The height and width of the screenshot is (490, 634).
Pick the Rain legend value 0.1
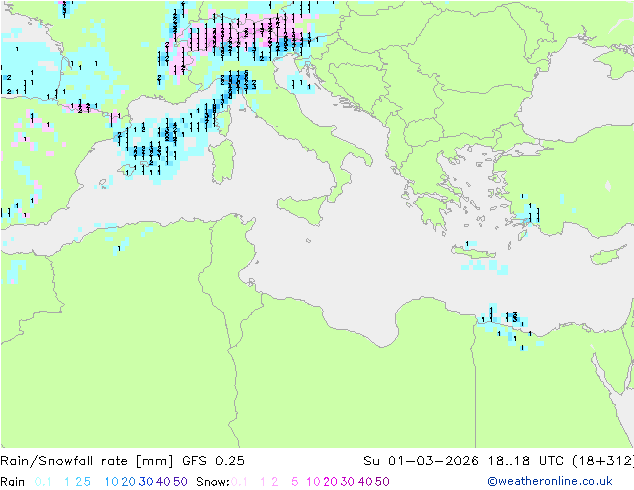(43, 482)
